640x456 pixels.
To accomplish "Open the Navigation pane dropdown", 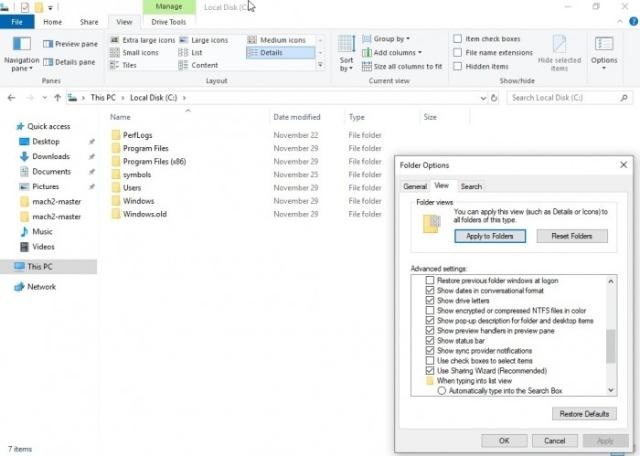I will pos(22,54).
